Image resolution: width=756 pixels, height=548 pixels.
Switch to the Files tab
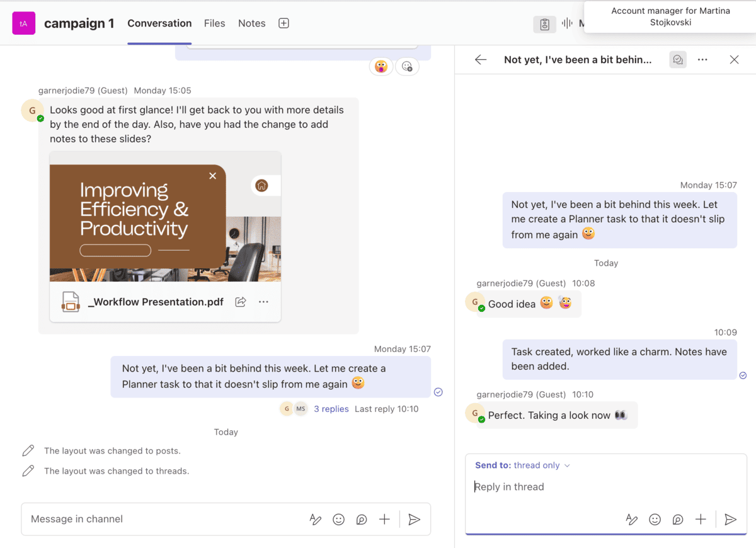214,23
